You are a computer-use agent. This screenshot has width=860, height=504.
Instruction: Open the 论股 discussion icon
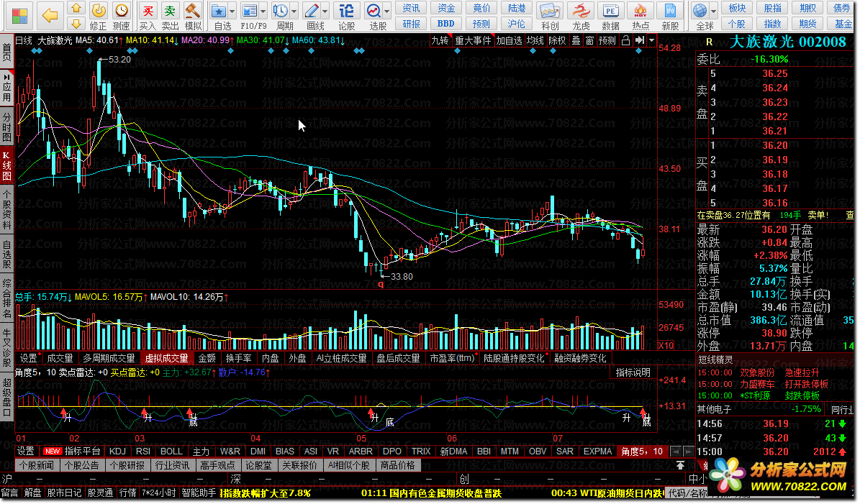click(347, 16)
